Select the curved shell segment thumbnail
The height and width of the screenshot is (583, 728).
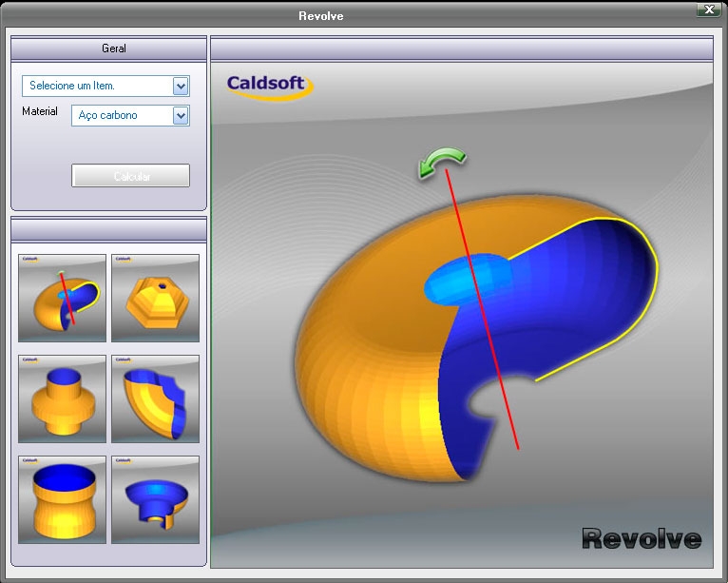155,398
